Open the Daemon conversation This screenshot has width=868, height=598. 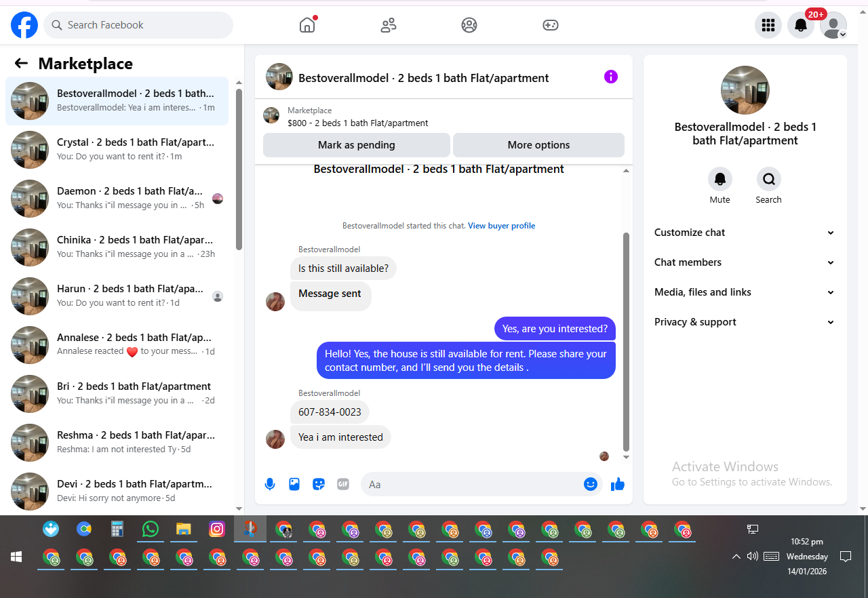click(117, 199)
